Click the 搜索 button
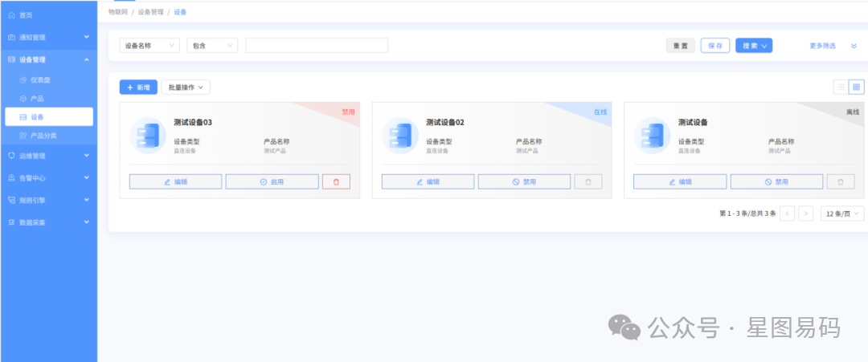Viewport: 868px width, 362px height. pyautogui.click(x=754, y=46)
